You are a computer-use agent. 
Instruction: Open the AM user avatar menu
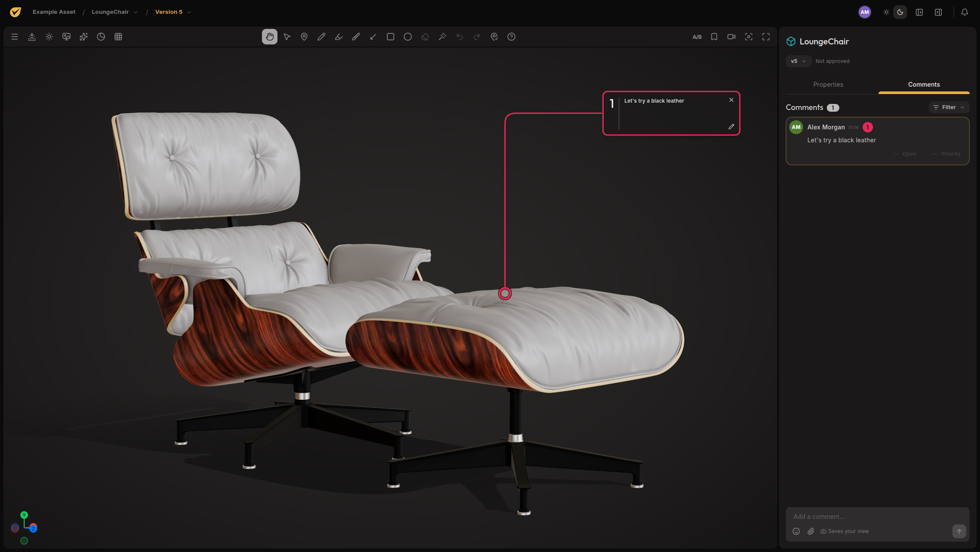(865, 12)
